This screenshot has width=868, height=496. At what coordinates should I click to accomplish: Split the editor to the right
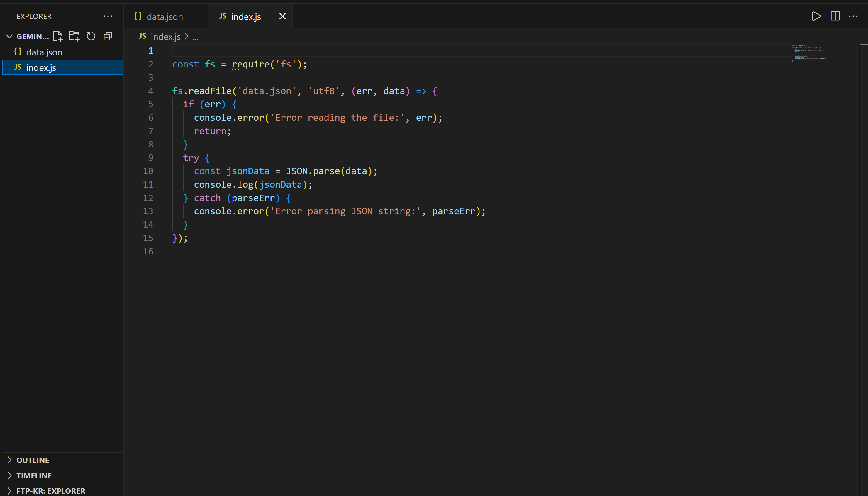[x=835, y=16]
